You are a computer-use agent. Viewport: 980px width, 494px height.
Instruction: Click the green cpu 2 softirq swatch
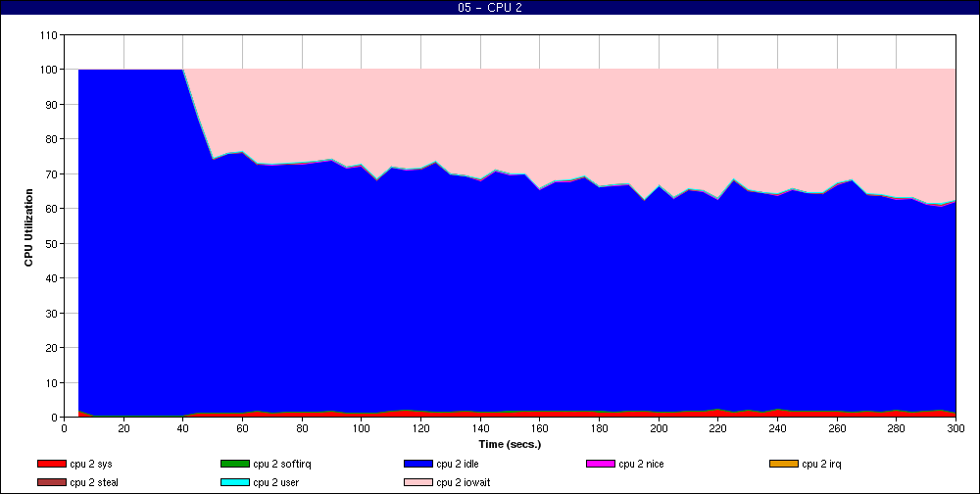pos(234,464)
